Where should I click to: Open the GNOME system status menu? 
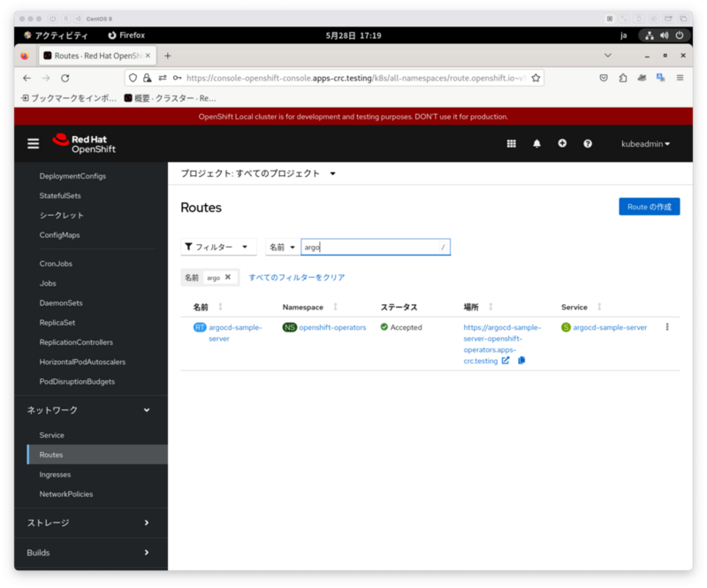(665, 35)
